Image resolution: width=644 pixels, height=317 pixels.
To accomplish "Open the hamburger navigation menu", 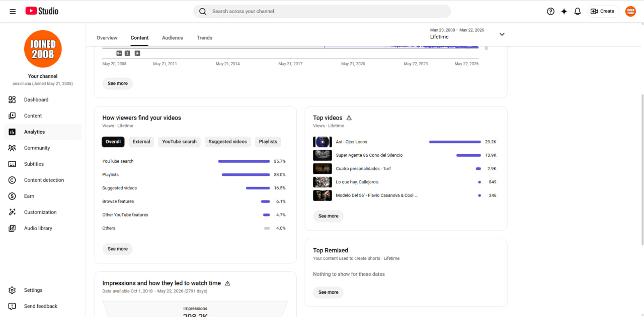I will click(13, 11).
